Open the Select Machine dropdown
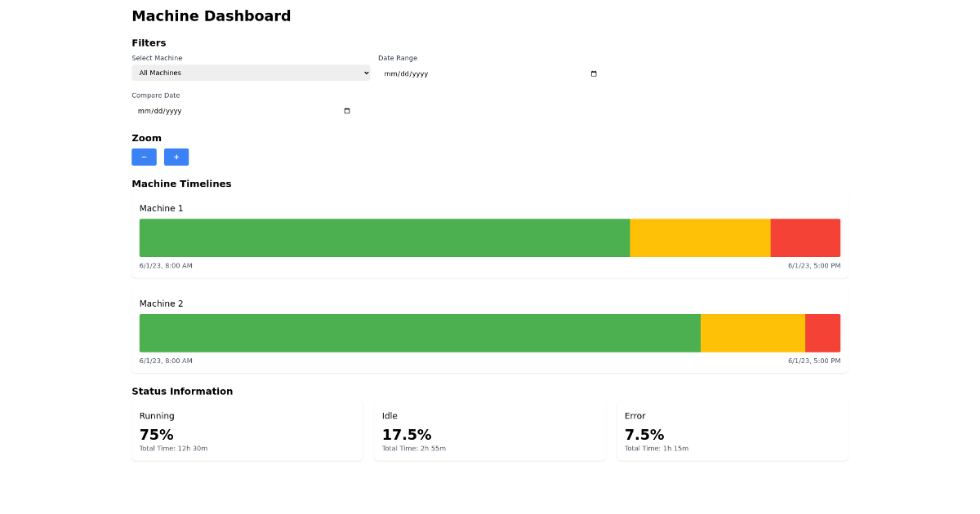Viewport: 980px width, 514px height. [251, 73]
